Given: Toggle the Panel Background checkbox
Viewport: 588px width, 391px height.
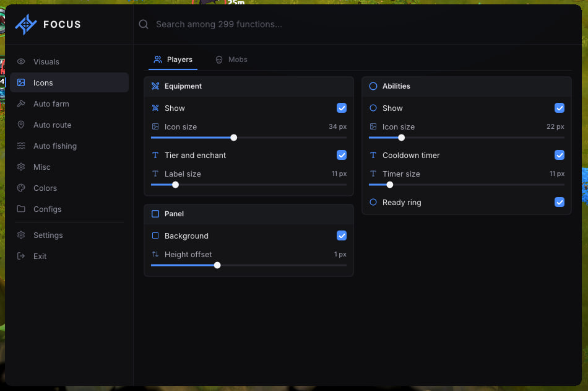Looking at the screenshot, I should pos(342,235).
